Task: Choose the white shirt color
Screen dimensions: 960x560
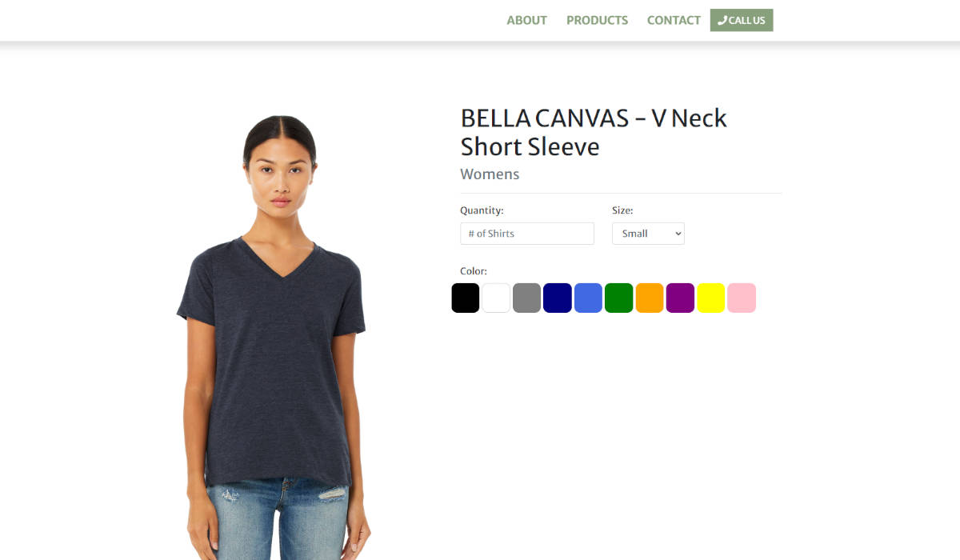Action: tap(496, 298)
